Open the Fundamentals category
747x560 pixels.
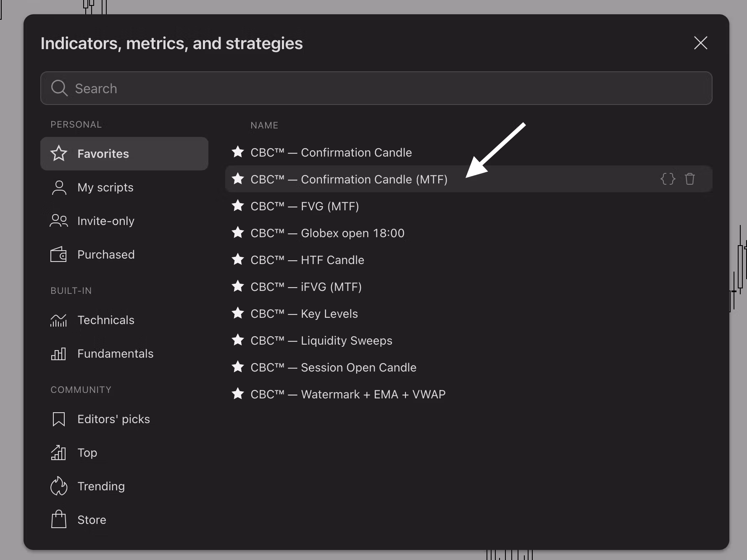(115, 353)
